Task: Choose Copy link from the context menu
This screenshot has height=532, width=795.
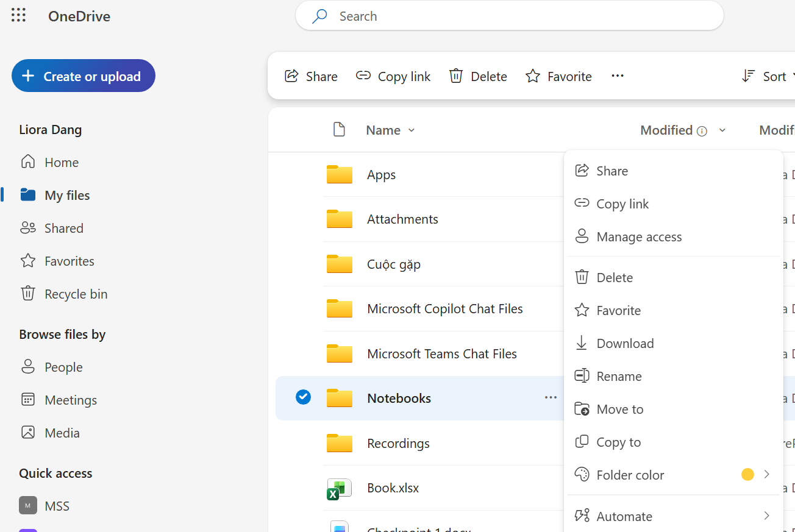Action: pyautogui.click(x=674, y=204)
